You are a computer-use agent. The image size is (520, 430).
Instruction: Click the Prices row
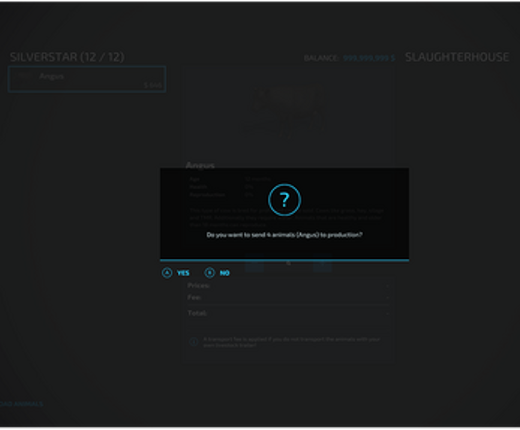click(x=288, y=286)
